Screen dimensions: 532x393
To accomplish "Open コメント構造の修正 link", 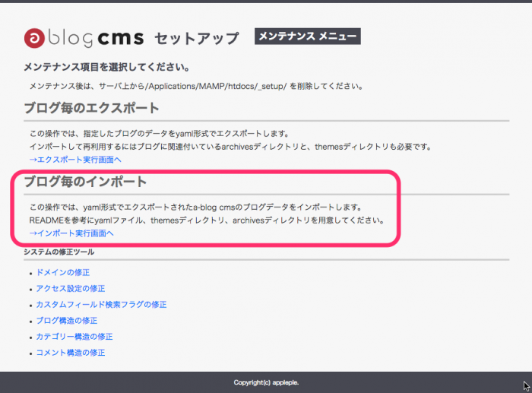I will pos(71,352).
